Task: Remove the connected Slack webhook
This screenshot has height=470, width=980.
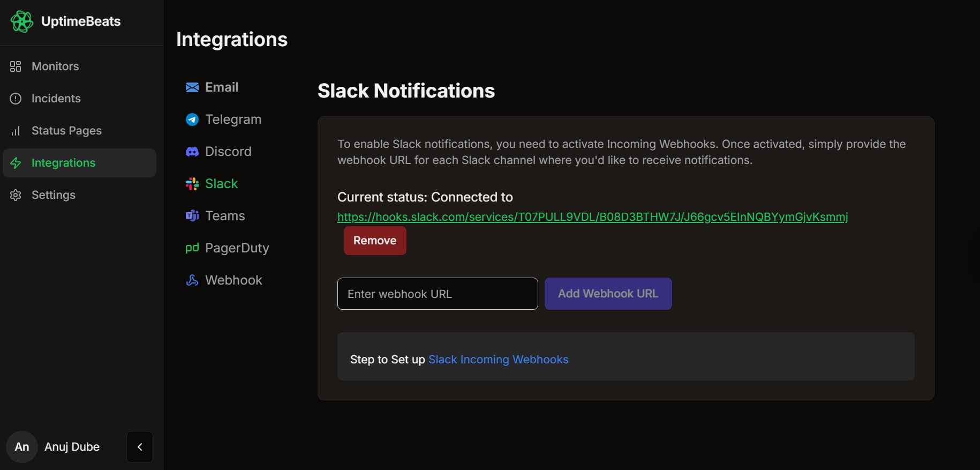Action: pos(375,241)
